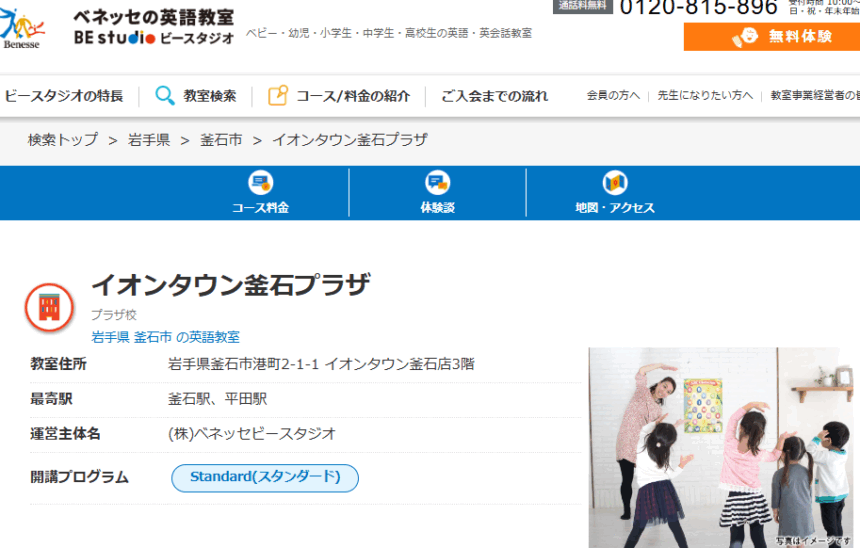Switch to 体験談 tab label
Viewport: 860px width, 548px height.
click(437, 207)
